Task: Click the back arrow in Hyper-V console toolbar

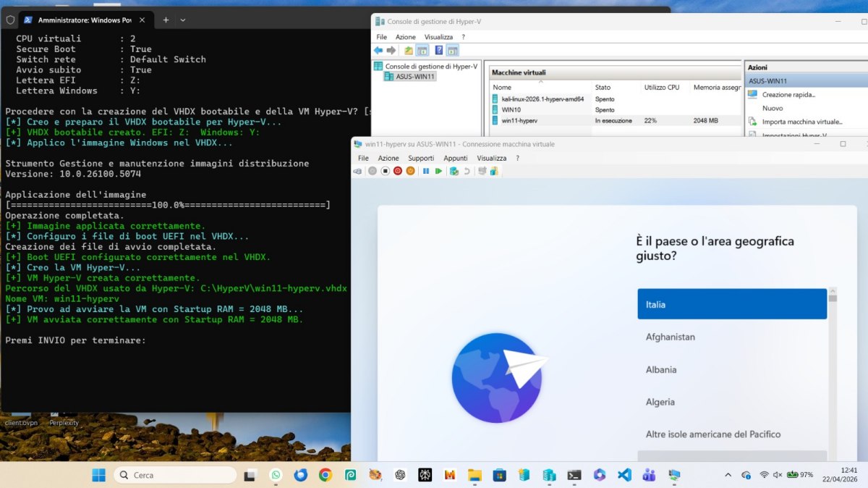Action: coord(376,50)
